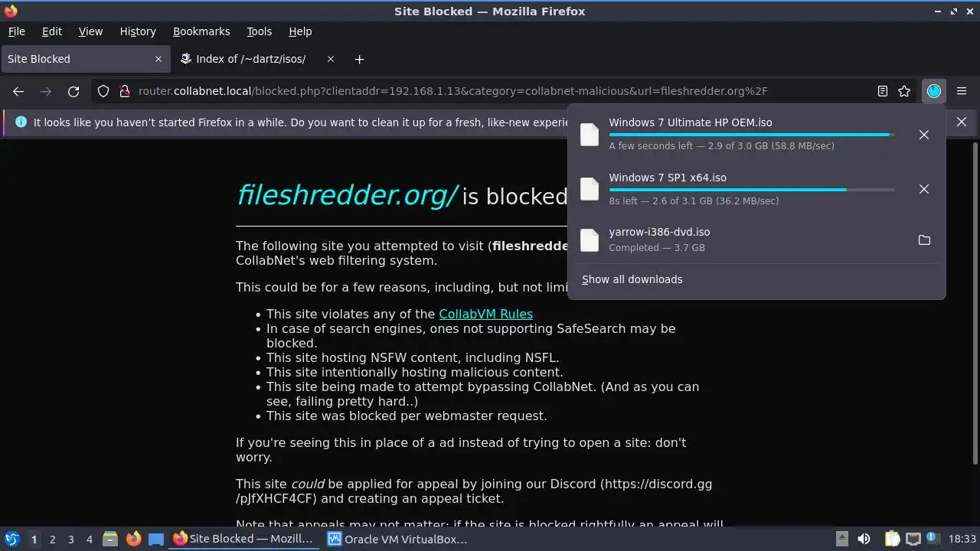
Task: Open the Firefox hamburger menu
Action: click(962, 91)
